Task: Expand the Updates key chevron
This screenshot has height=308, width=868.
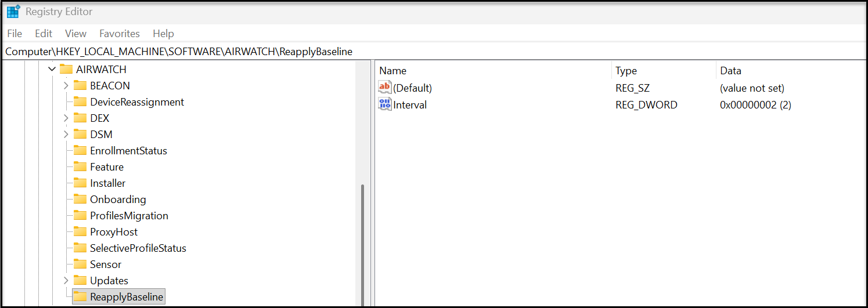Action: pos(66,281)
